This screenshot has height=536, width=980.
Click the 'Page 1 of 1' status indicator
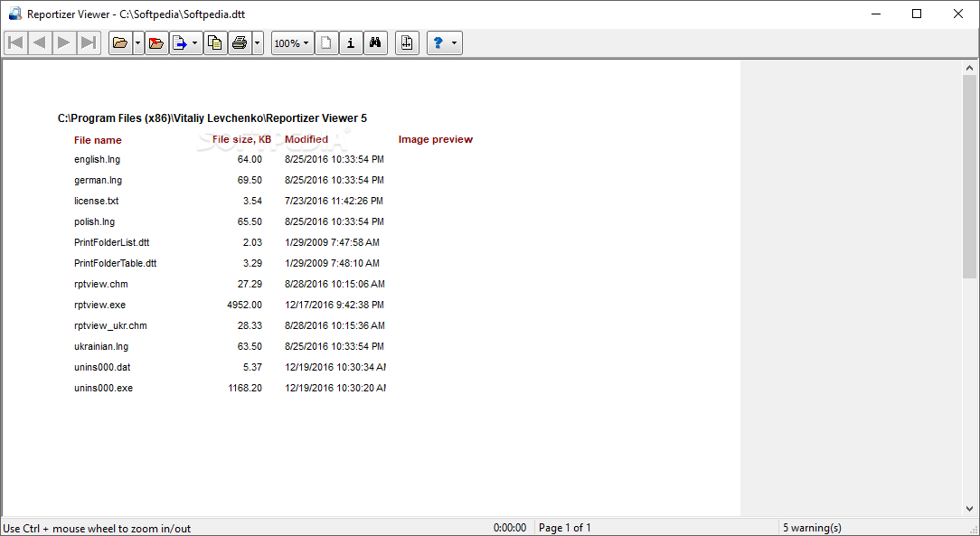pyautogui.click(x=564, y=528)
